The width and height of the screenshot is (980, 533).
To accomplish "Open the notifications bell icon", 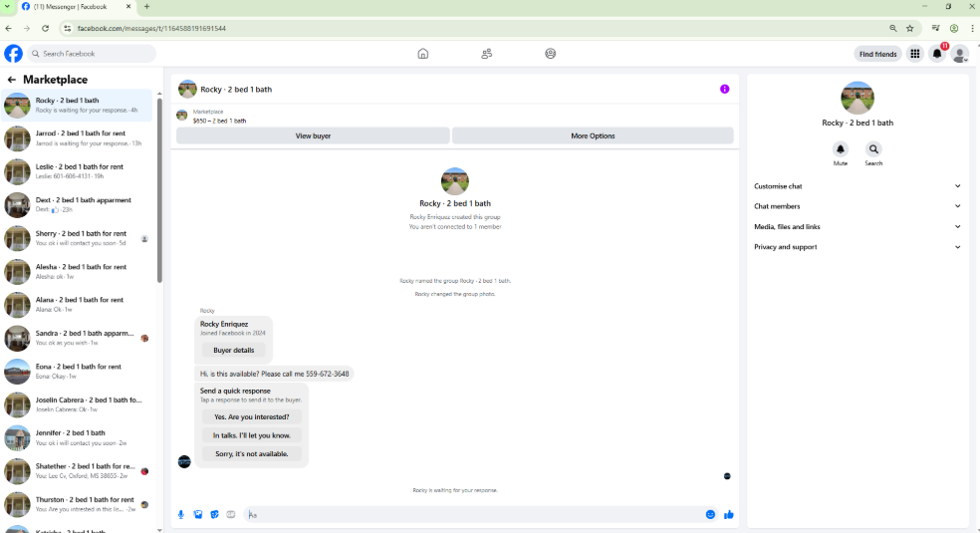I will [937, 54].
